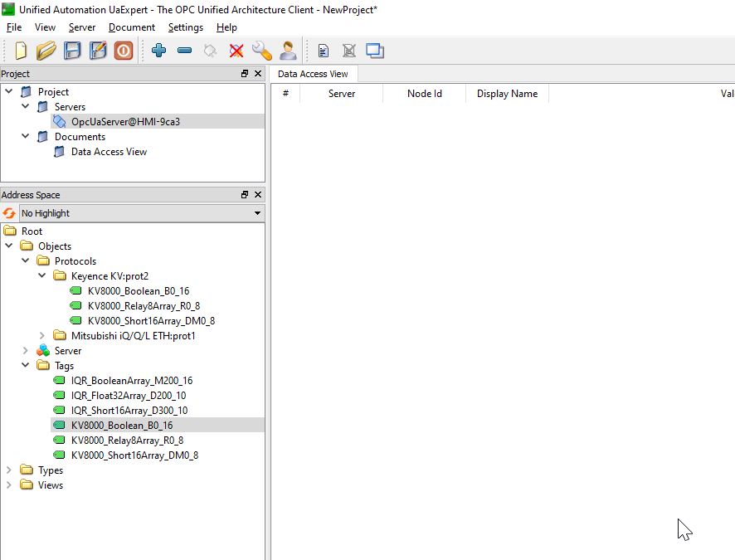Open the Help menu

click(x=226, y=27)
